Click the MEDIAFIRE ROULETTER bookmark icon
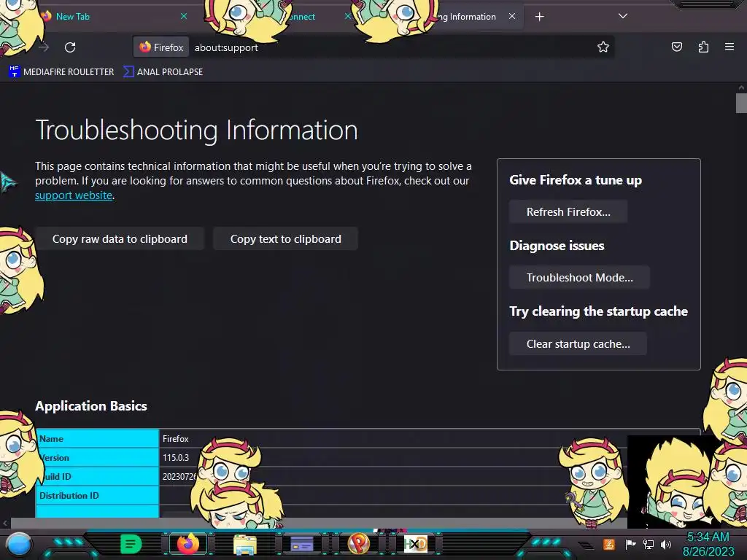 (15, 72)
